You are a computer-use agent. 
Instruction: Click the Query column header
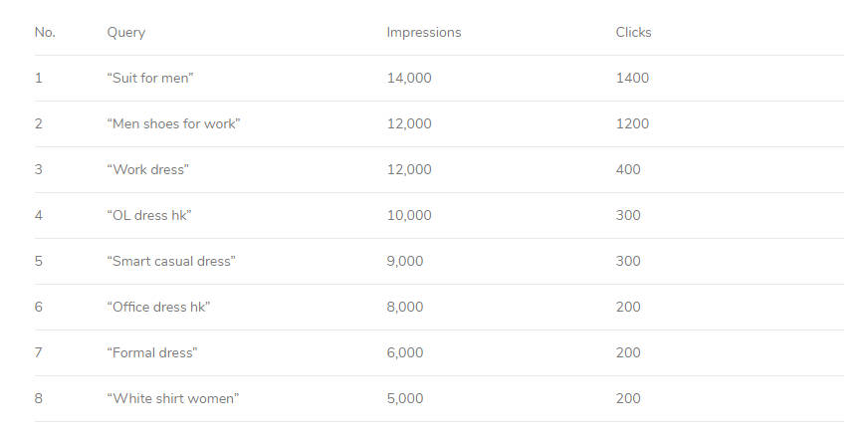(x=125, y=33)
